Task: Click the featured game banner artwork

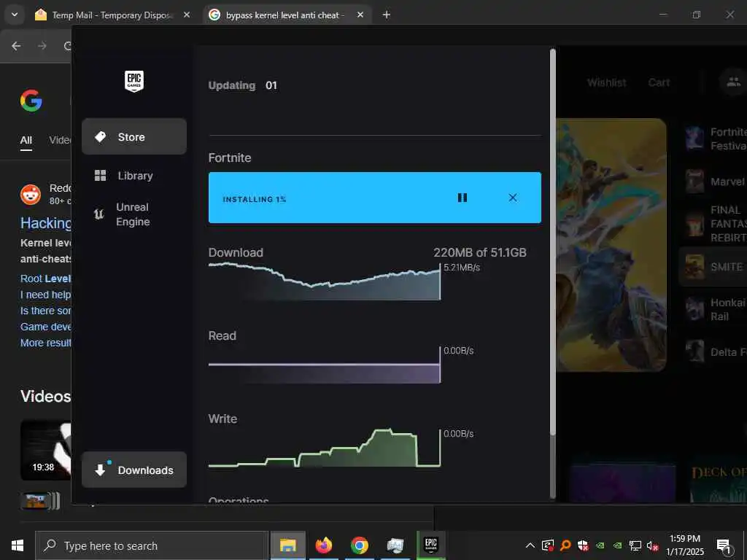Action: coord(611,245)
